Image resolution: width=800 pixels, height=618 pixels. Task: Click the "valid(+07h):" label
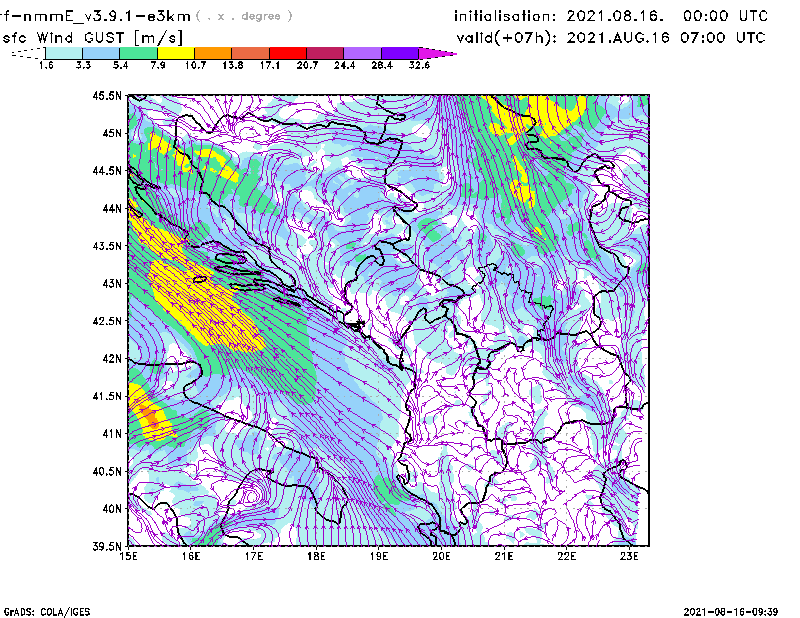coord(507,38)
